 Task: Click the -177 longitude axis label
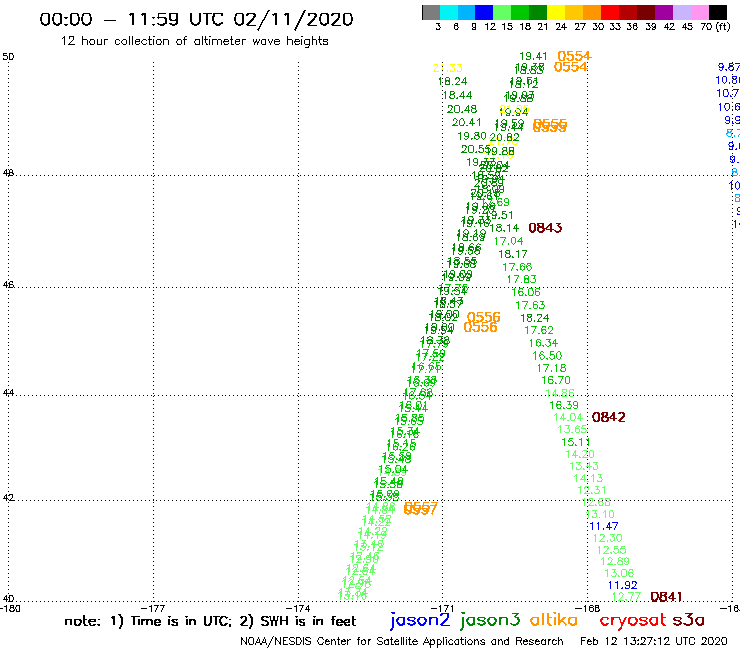(x=153, y=609)
